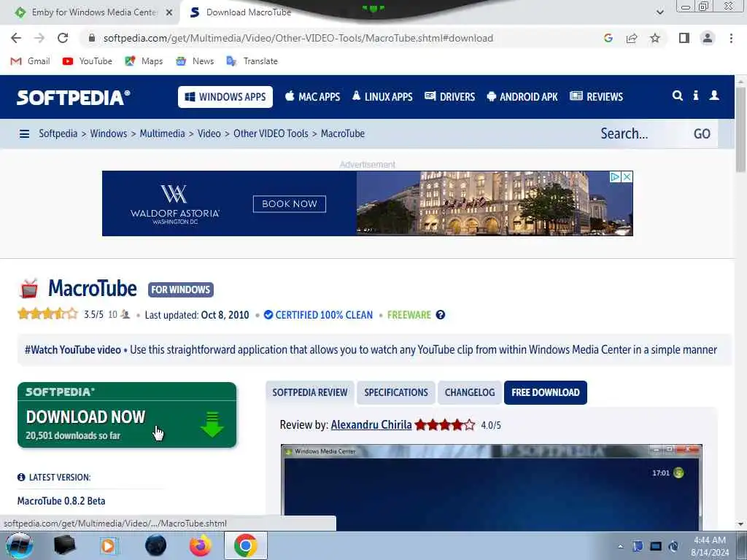Click the browser address bar URL
The image size is (747, 560).
[298, 38]
